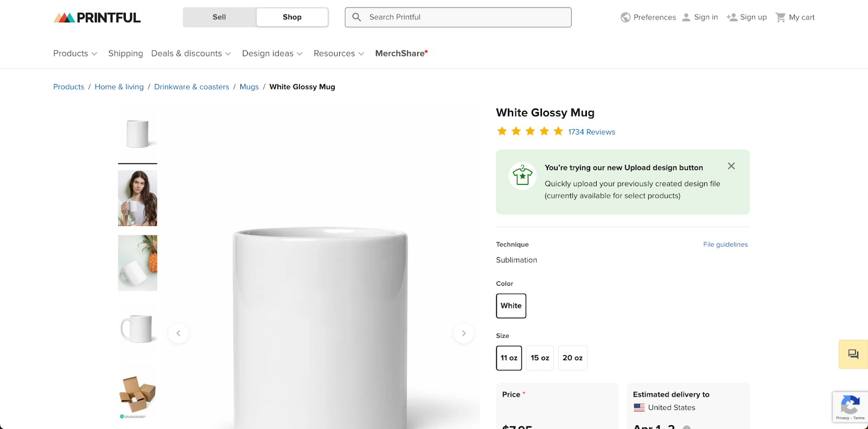
Task: Open the 1734 Reviews link
Action: tap(591, 132)
